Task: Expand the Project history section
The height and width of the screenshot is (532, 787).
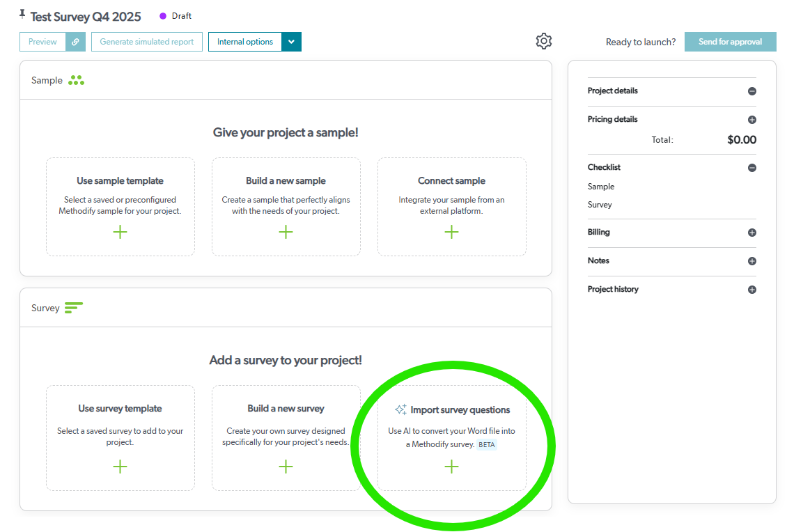Action: [x=752, y=290]
